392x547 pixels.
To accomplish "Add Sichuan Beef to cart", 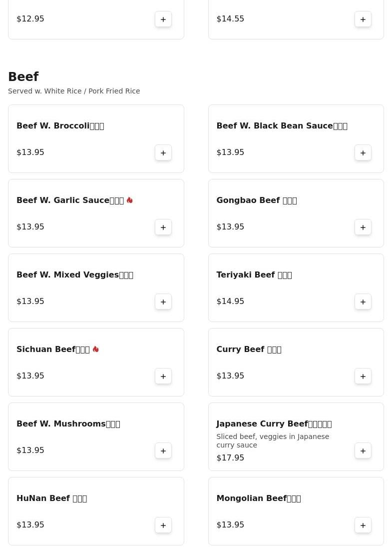I will 163,376.
